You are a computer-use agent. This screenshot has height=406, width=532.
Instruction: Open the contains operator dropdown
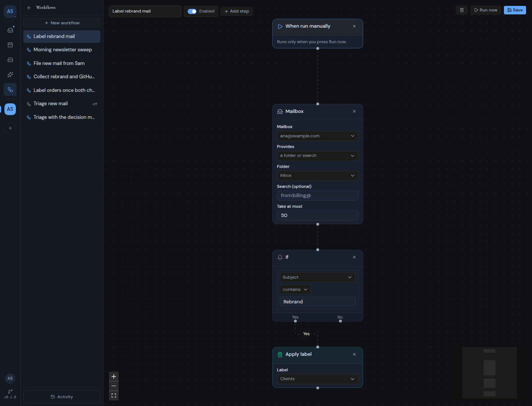(x=296, y=289)
